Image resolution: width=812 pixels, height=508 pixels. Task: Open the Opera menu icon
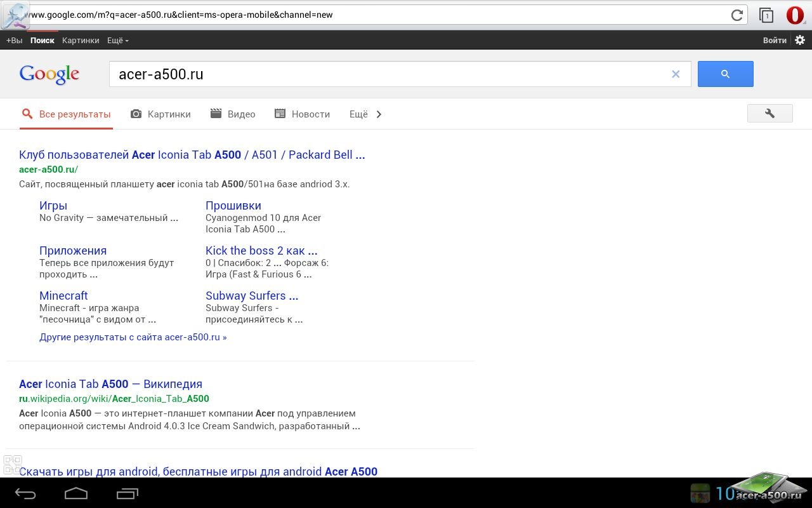coord(795,15)
